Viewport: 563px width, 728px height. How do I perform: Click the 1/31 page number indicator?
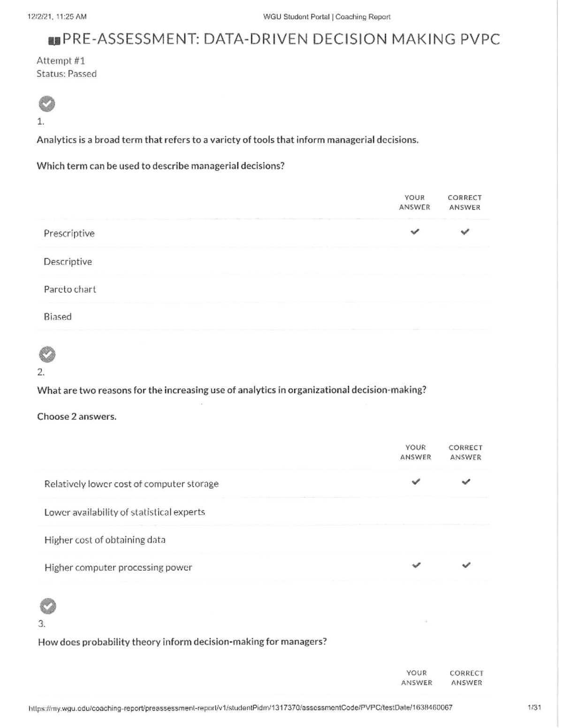[534, 707]
